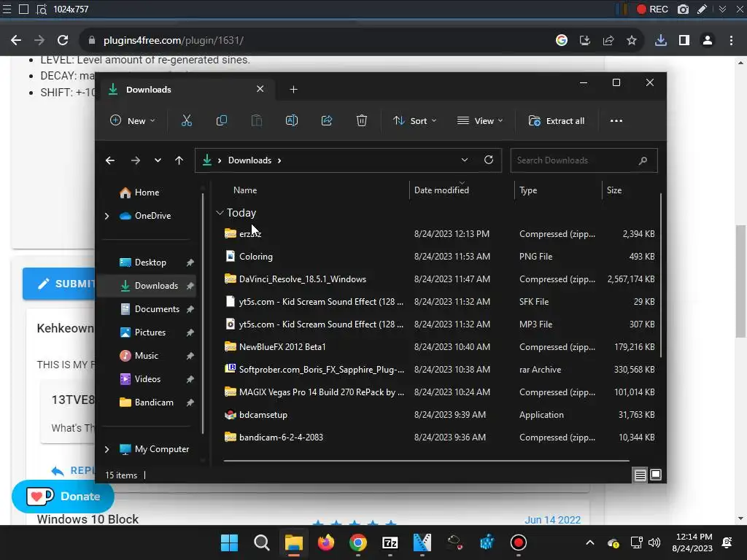
Task: Click the Chrome address bar URL
Action: coord(174,41)
